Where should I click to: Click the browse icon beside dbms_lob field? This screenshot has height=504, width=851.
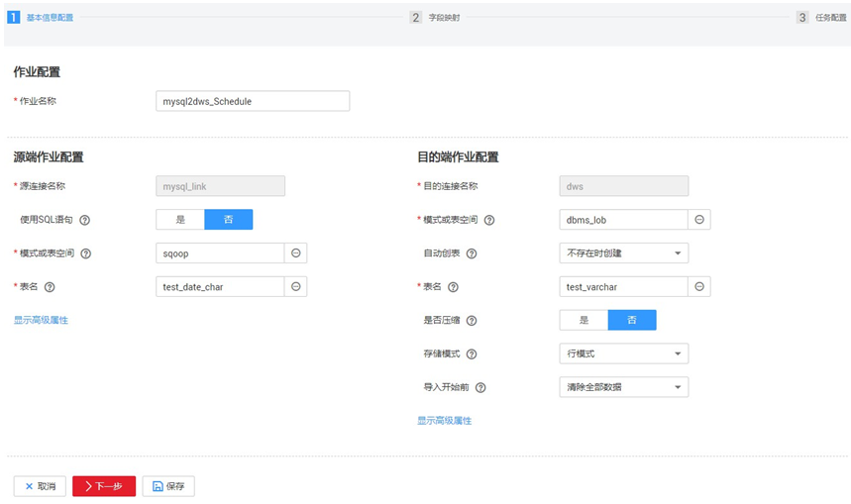coord(699,220)
